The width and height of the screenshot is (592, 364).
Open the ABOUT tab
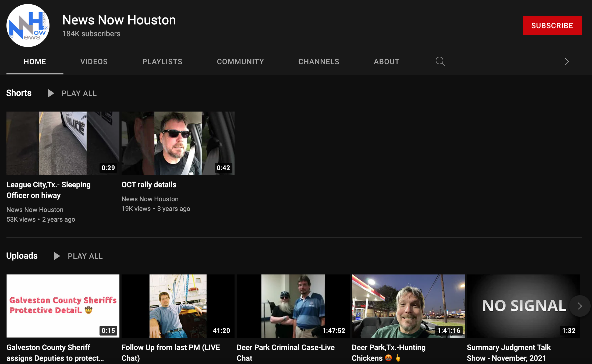tap(387, 62)
